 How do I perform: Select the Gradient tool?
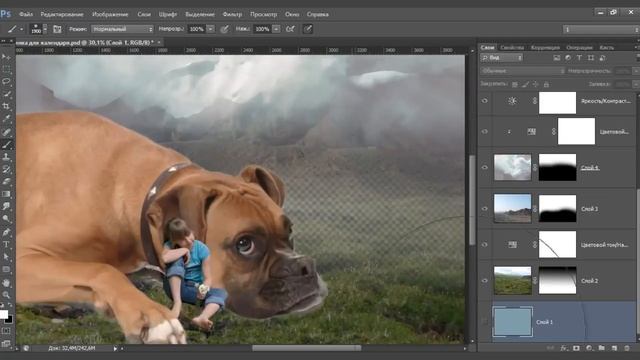[x=6, y=194]
